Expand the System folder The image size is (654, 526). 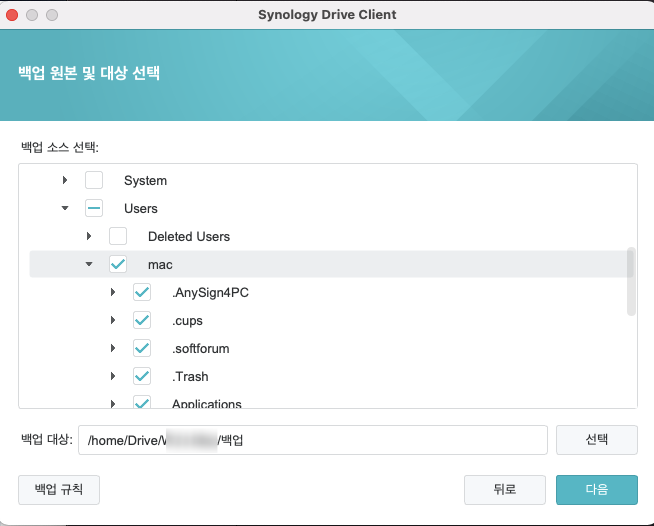click(65, 180)
